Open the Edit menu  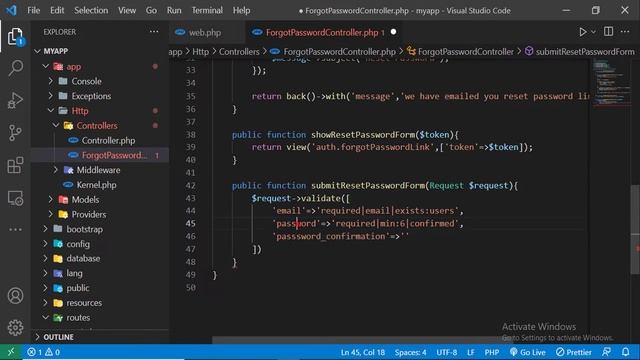(x=57, y=10)
